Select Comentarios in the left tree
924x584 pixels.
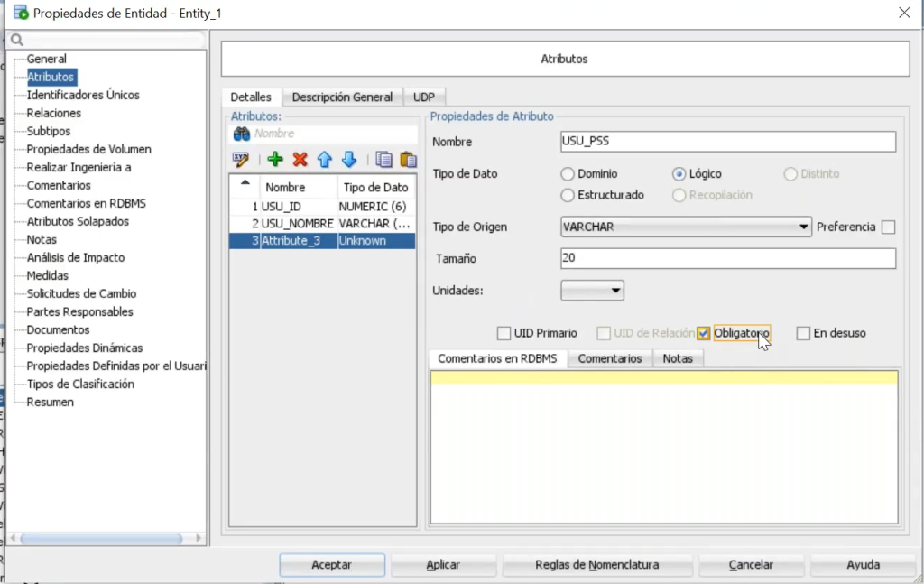pyautogui.click(x=59, y=185)
